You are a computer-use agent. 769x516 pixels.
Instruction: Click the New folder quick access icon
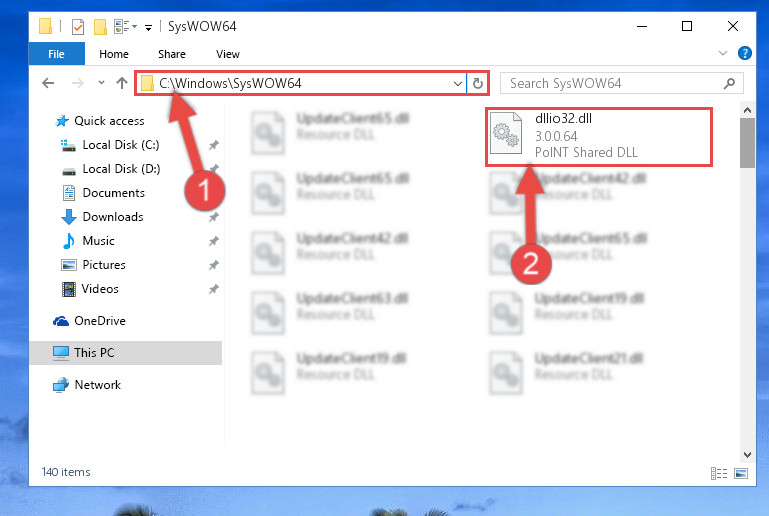click(x=100, y=26)
